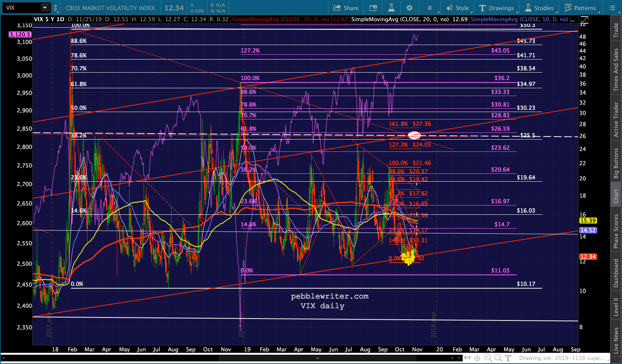This screenshot has height=364, width=622.
Task: Open the Dashboard sidebar tab
Action: click(x=616, y=274)
